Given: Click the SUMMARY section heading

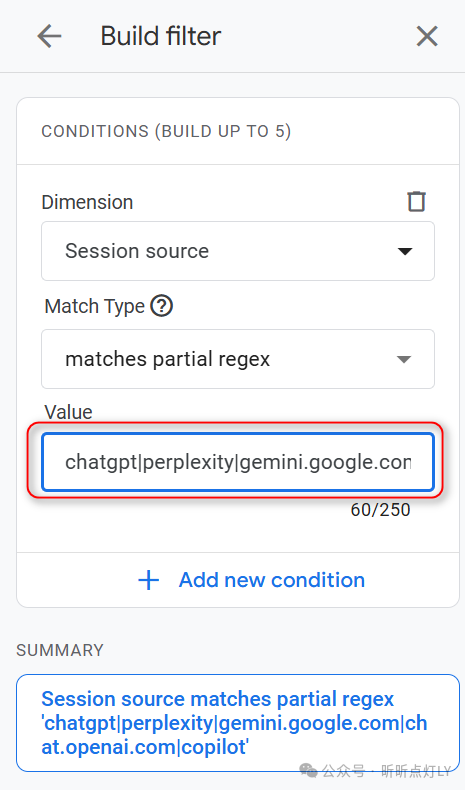Looking at the screenshot, I should 60,650.
